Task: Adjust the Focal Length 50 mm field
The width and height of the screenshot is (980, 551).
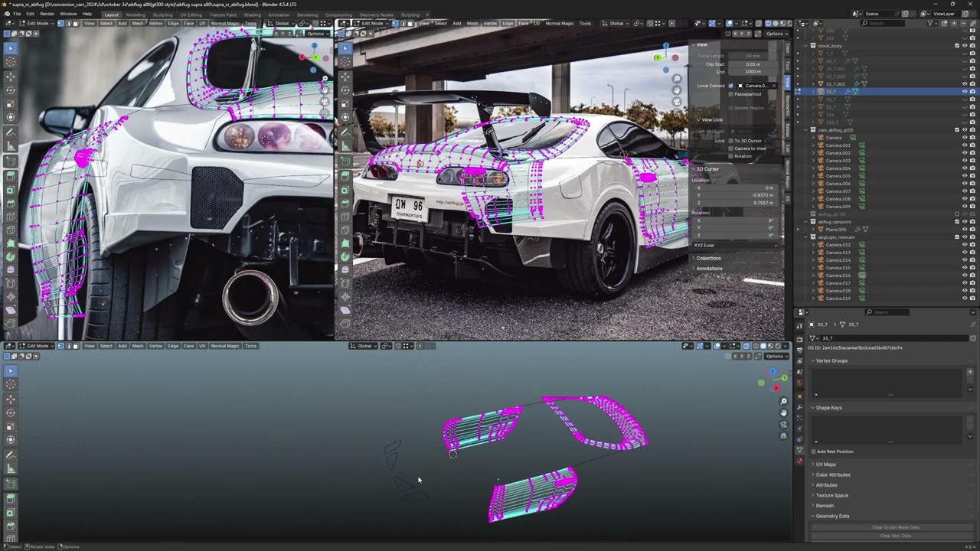Action: [753, 56]
